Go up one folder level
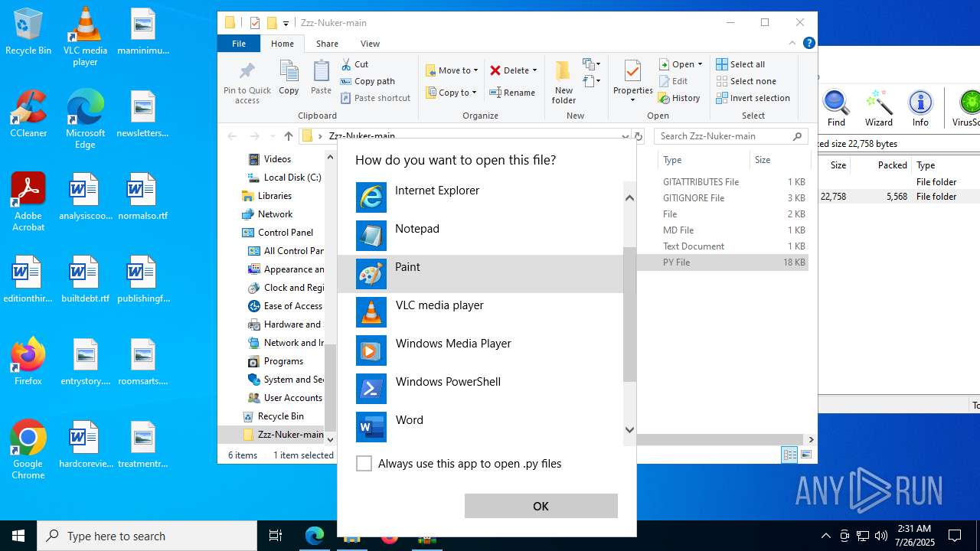The image size is (980, 551). pyautogui.click(x=288, y=136)
